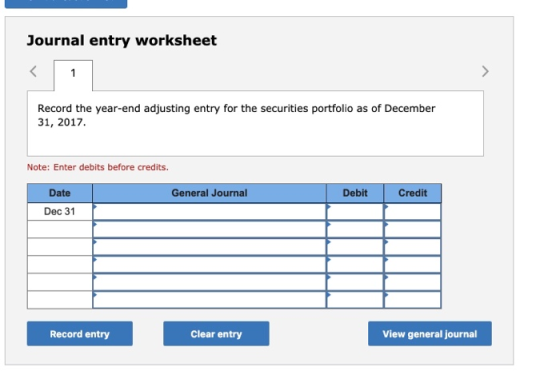This screenshot has height=375, width=560.
Task: Open account dropdown in Dec 31 row
Action: click(x=209, y=211)
